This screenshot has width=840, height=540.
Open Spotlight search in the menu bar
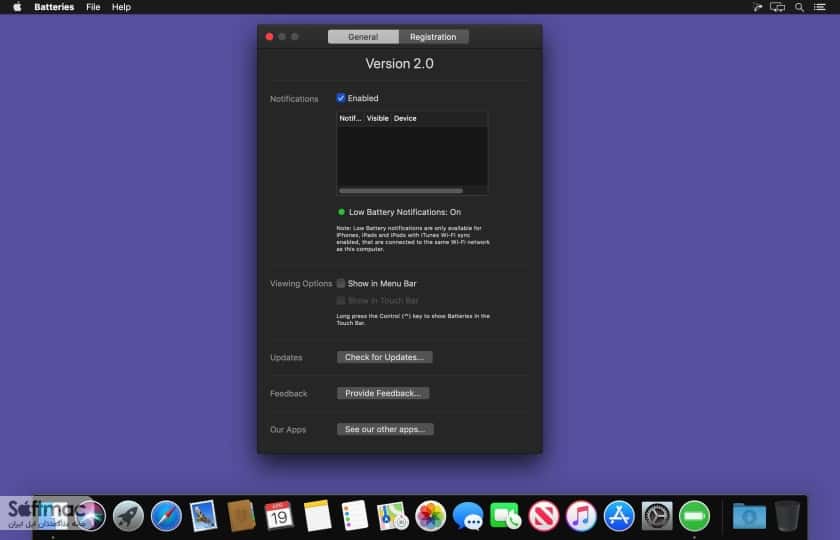(799, 7)
